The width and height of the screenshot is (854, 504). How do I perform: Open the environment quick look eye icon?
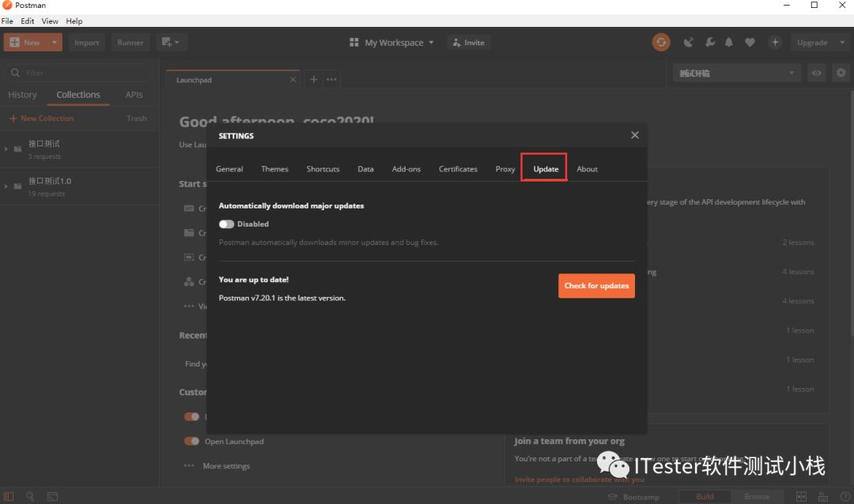(x=816, y=73)
